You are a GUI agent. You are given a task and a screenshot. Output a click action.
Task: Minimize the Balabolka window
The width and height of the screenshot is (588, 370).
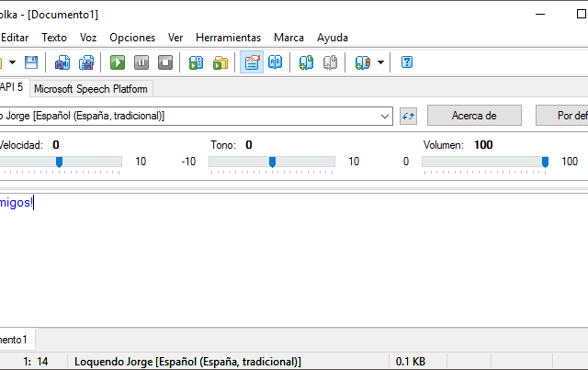click(x=540, y=15)
